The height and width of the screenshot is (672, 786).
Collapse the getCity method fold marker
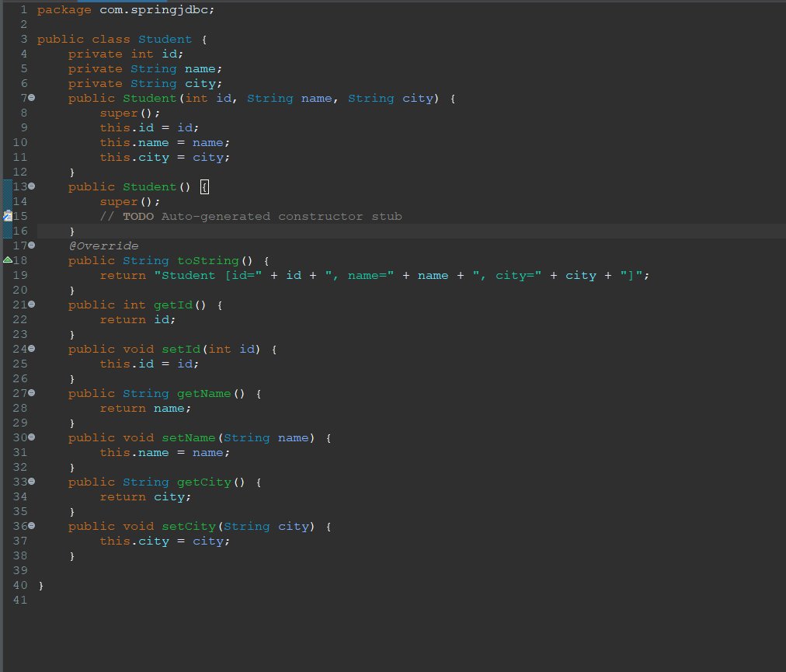30,482
